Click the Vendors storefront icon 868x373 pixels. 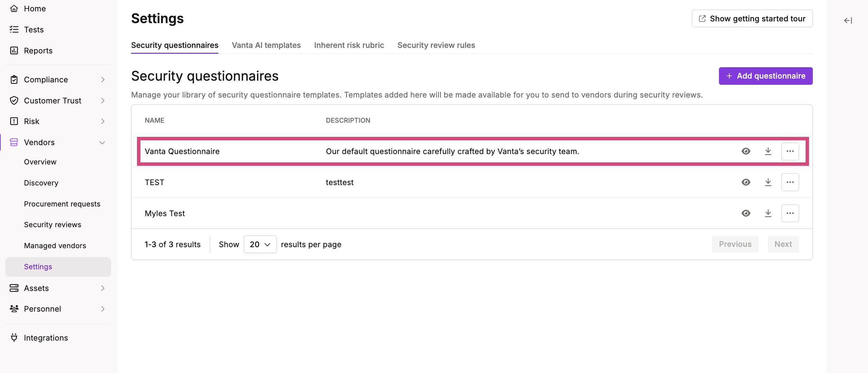(14, 142)
